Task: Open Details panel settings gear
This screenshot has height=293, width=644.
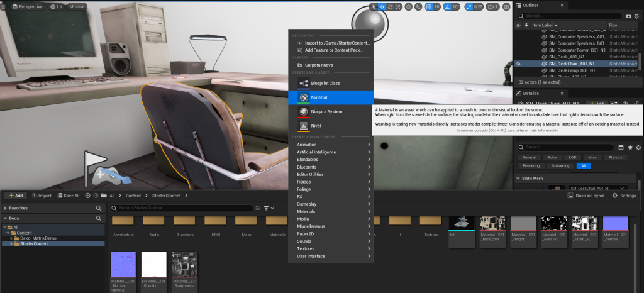Action: [x=638, y=147]
